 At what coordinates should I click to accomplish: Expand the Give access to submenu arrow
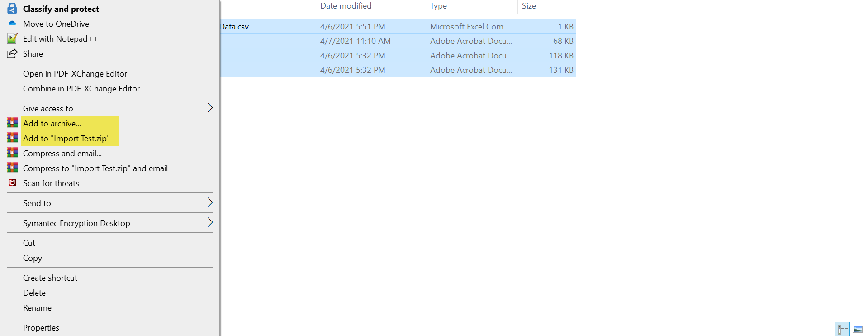pos(210,108)
